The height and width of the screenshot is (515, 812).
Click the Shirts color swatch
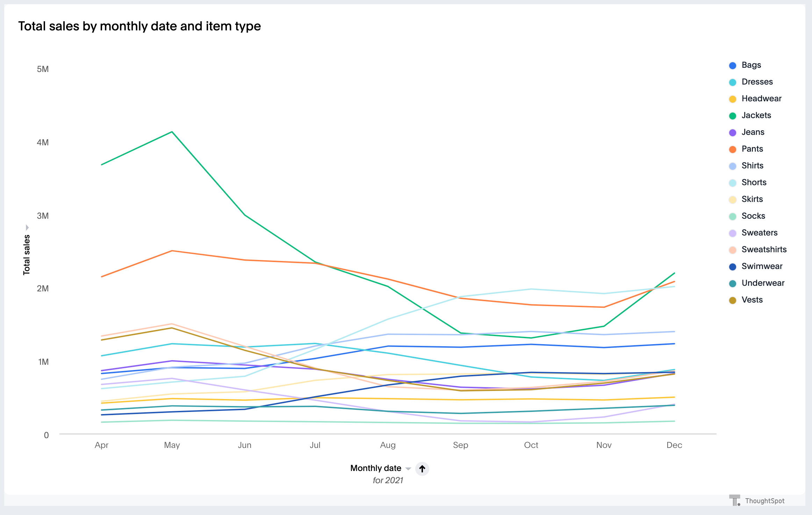point(733,165)
